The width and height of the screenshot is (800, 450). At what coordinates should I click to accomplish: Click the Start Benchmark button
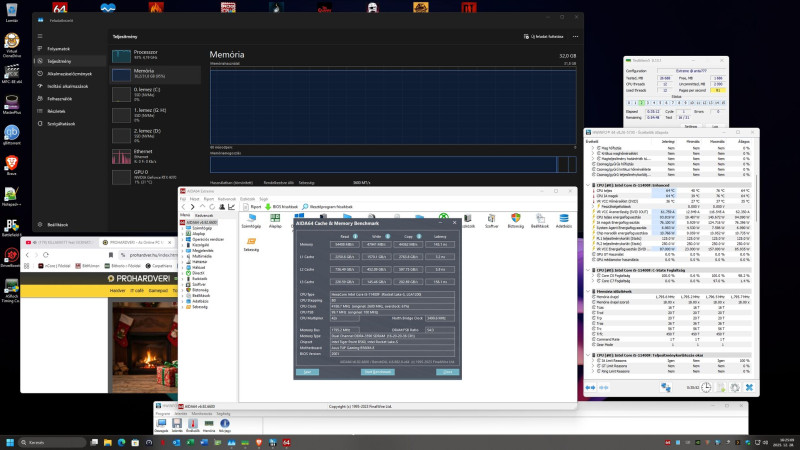pos(376,371)
